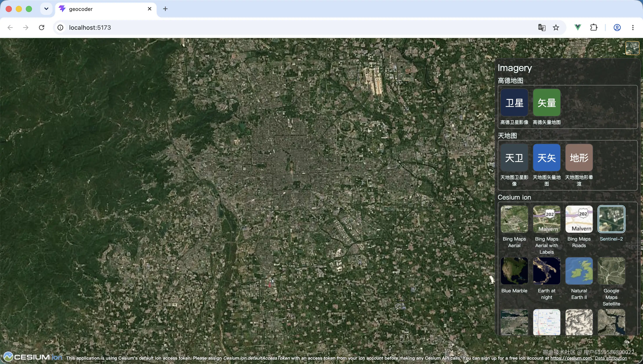Close the geocoder tab

click(x=150, y=9)
